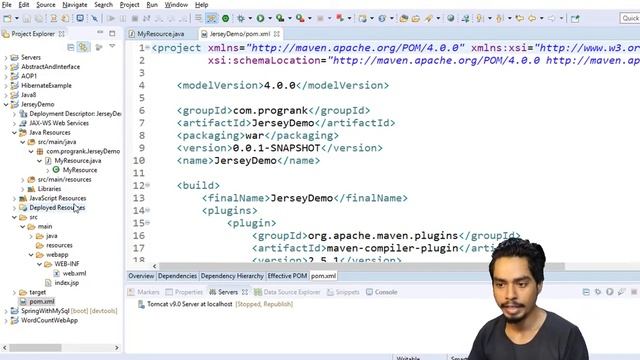Screen dimensions: 640x360
Task: Click the Open Web Browser icon
Action: click(x=451, y=18)
